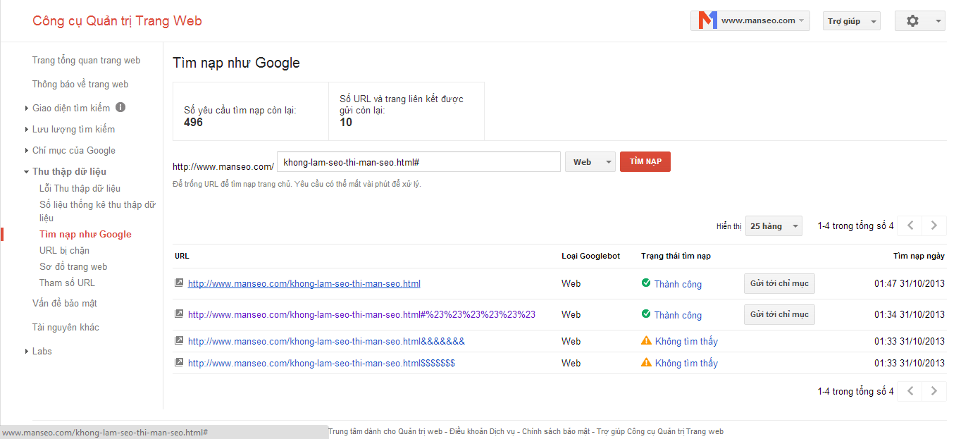Click Thành công status of 01:34 row
The image size is (980, 439).
tap(678, 315)
